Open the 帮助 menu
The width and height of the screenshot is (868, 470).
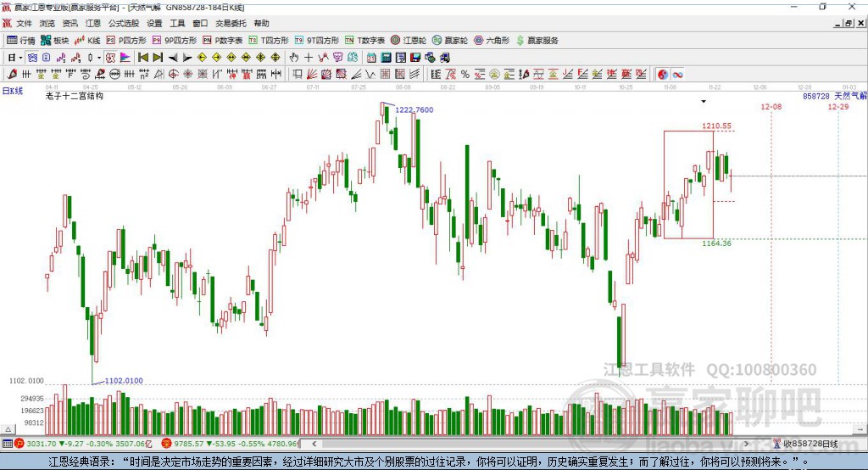pyautogui.click(x=261, y=23)
